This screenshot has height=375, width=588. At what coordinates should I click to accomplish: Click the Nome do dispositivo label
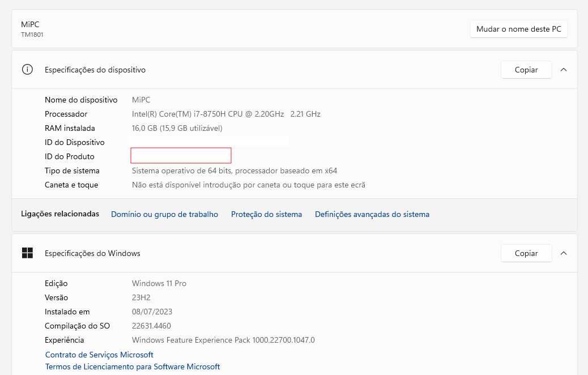81,100
